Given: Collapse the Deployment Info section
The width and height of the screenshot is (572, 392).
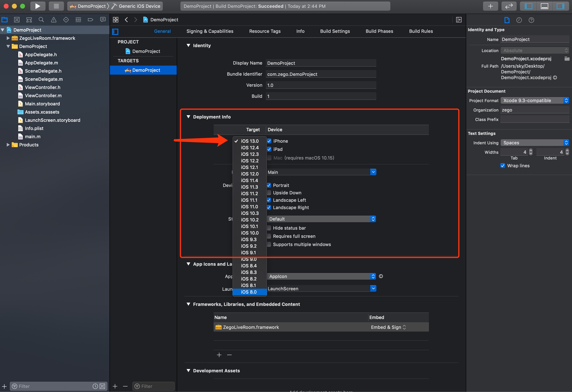Looking at the screenshot, I should (189, 117).
